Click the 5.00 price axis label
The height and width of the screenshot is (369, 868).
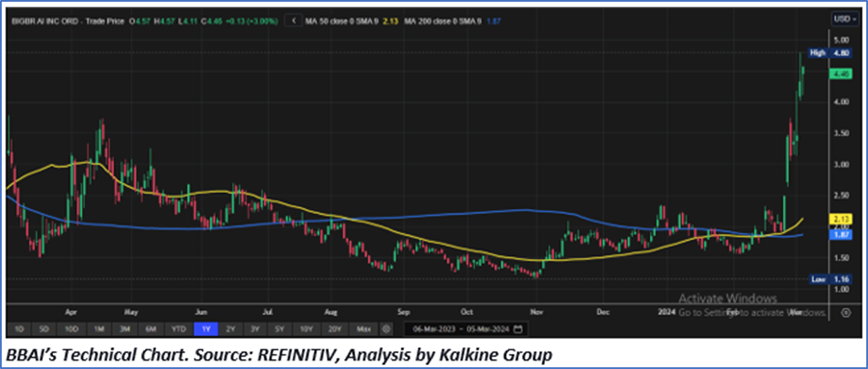pos(842,40)
